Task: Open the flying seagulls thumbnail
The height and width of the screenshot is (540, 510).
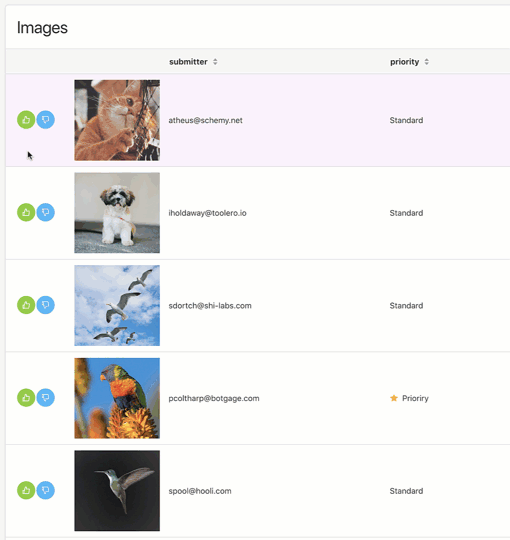Action: tap(117, 305)
